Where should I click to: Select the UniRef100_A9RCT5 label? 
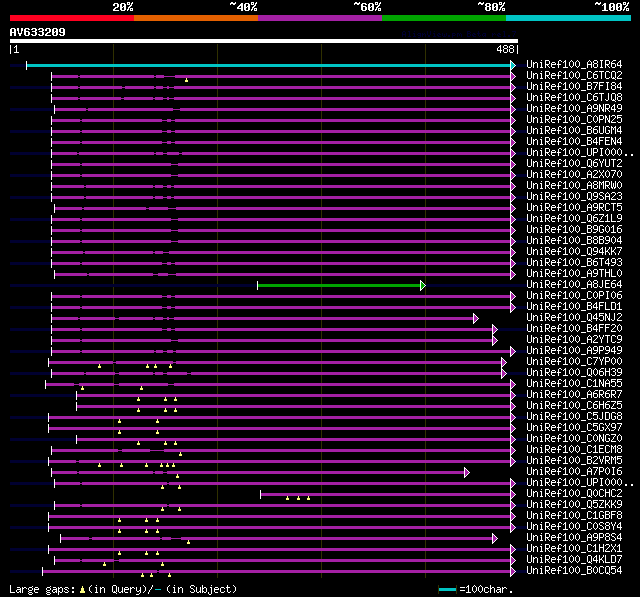574,208
